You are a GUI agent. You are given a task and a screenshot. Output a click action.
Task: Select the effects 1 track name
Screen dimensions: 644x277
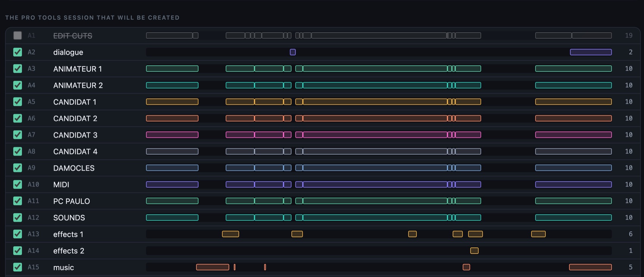[x=68, y=234]
